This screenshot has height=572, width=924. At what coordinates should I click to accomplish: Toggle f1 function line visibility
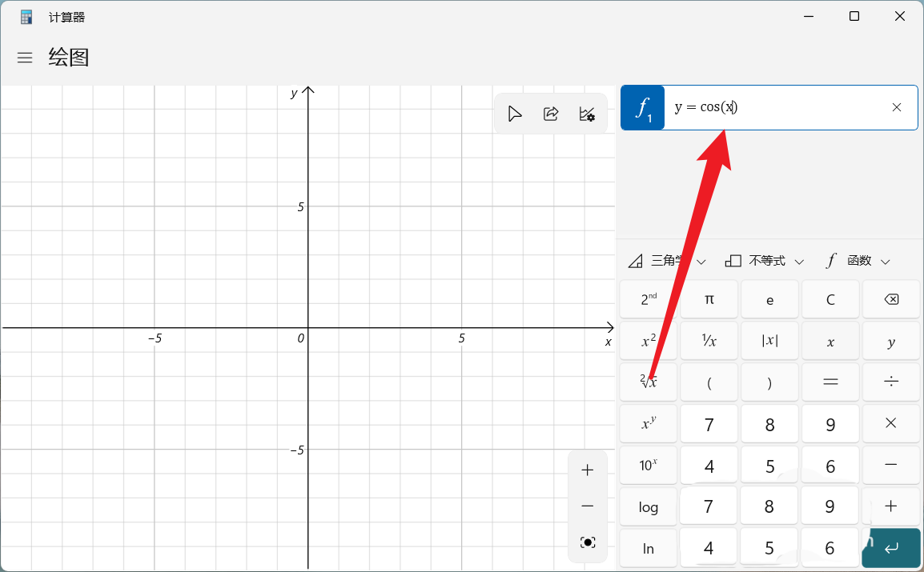coord(643,107)
